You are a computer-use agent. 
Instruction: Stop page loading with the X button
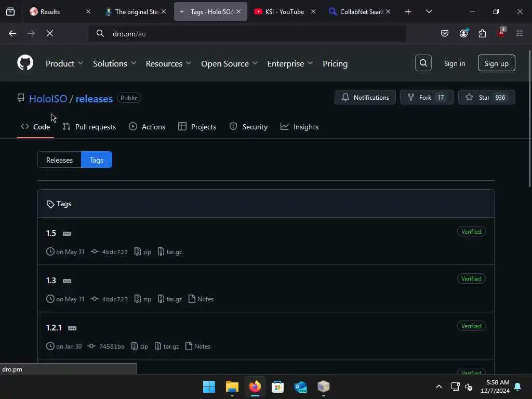pyautogui.click(x=50, y=33)
